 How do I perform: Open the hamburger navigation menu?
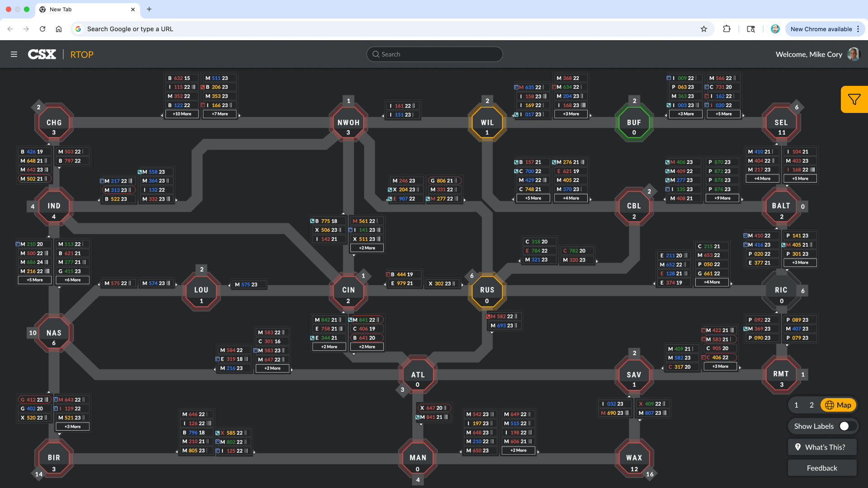[14, 54]
